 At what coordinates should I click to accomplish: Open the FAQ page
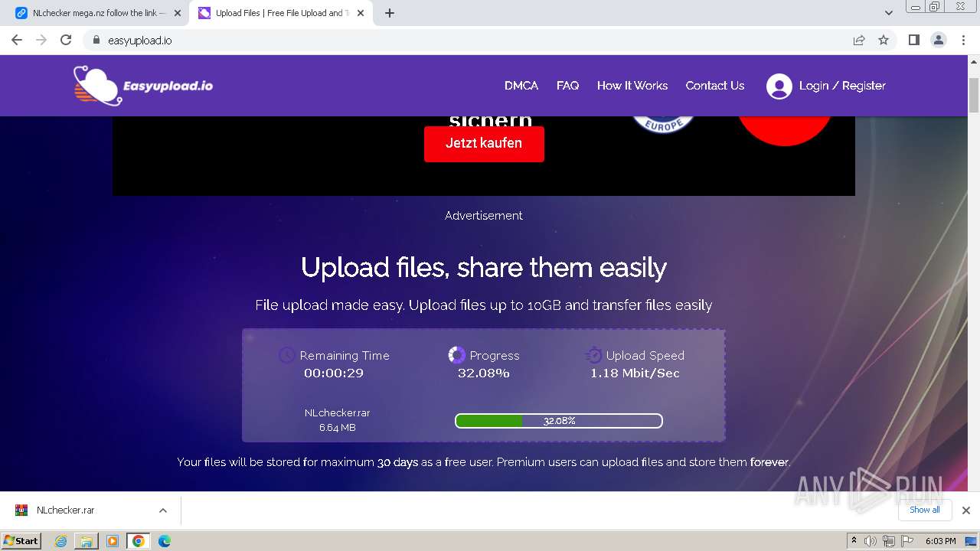(567, 86)
